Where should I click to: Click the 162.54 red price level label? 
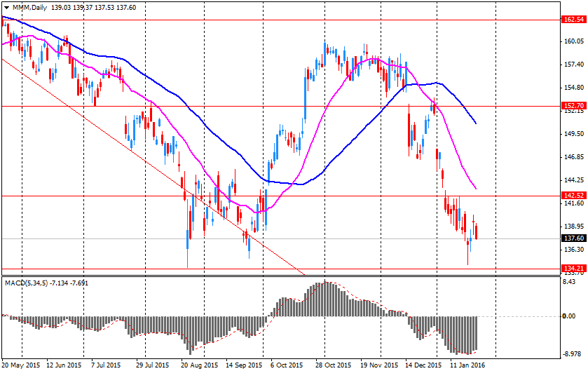(574, 20)
